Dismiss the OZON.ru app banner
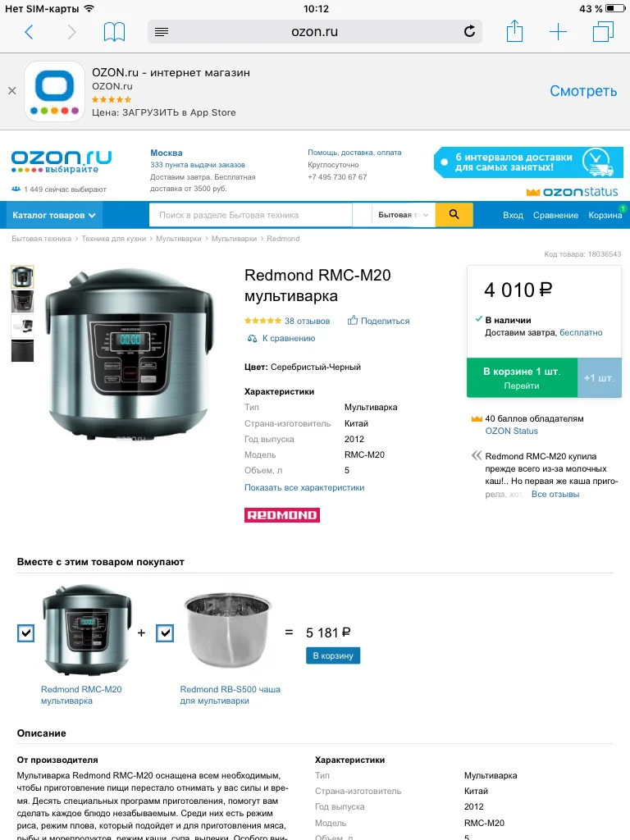Image resolution: width=630 pixels, height=840 pixels. pyautogui.click(x=11, y=91)
